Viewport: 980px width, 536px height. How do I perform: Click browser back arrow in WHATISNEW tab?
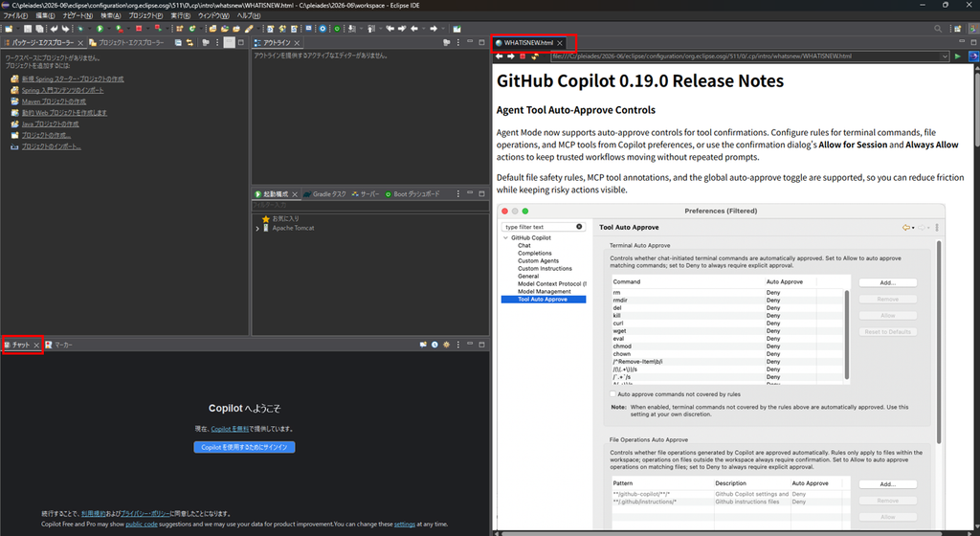pos(500,56)
